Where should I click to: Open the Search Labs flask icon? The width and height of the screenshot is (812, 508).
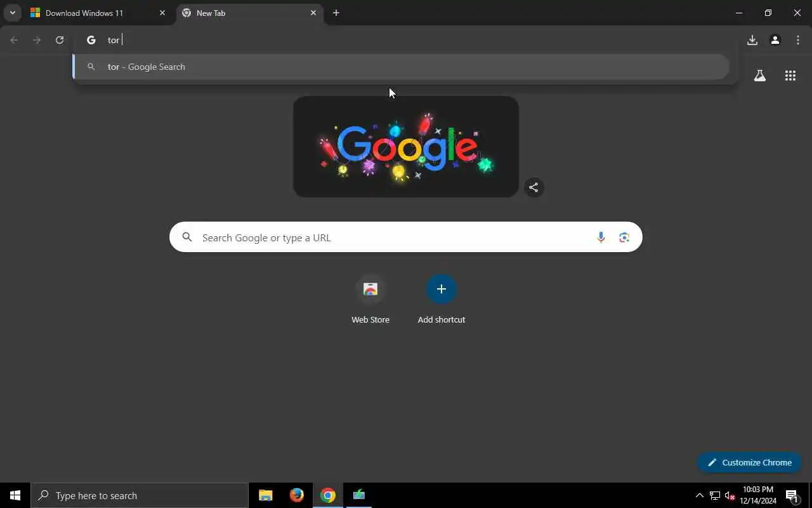[x=760, y=76]
